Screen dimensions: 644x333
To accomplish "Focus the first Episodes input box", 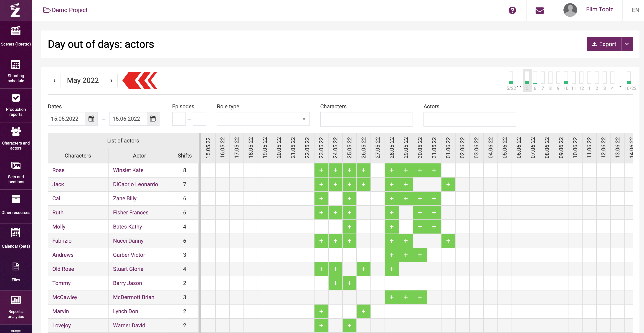I will [179, 119].
